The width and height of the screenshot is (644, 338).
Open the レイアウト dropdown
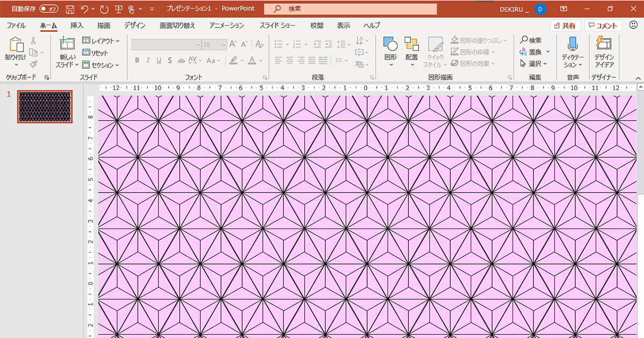pyautogui.click(x=101, y=41)
